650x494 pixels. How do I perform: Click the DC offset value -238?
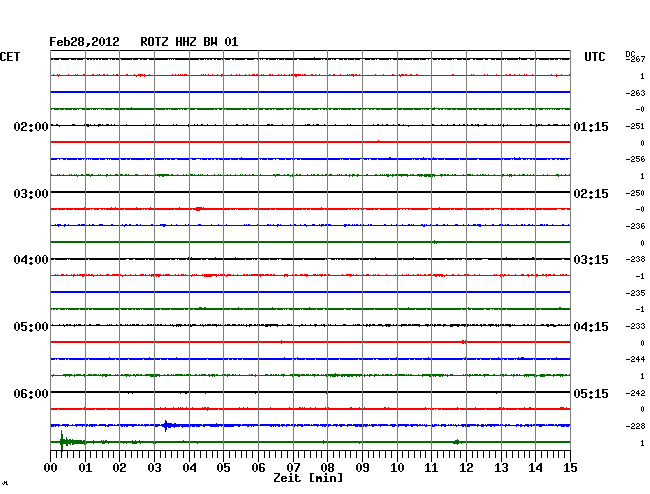[x=635, y=259]
